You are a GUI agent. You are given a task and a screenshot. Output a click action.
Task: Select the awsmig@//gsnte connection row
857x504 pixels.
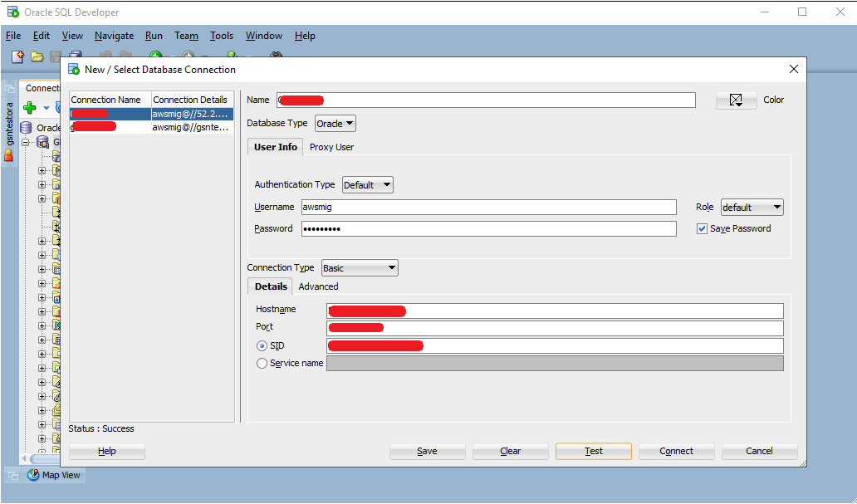151,127
